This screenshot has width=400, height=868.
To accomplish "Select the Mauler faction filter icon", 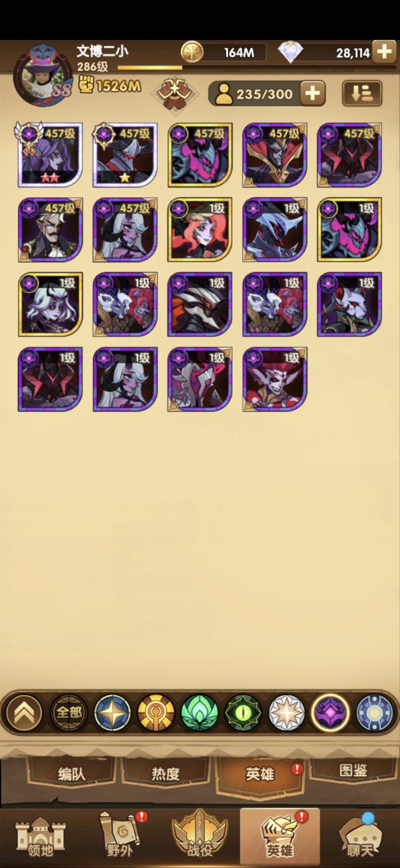I will (x=156, y=713).
